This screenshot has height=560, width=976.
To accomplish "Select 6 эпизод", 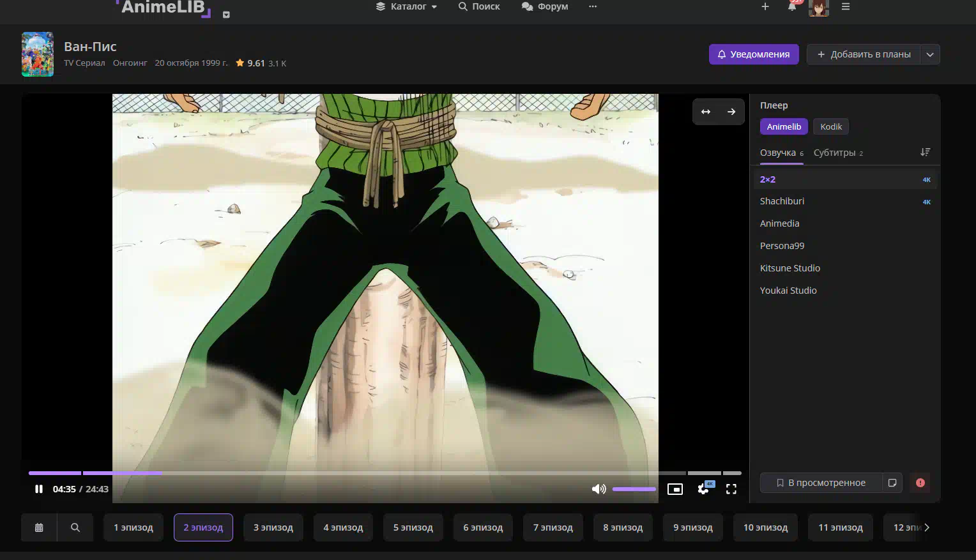I will tap(483, 527).
